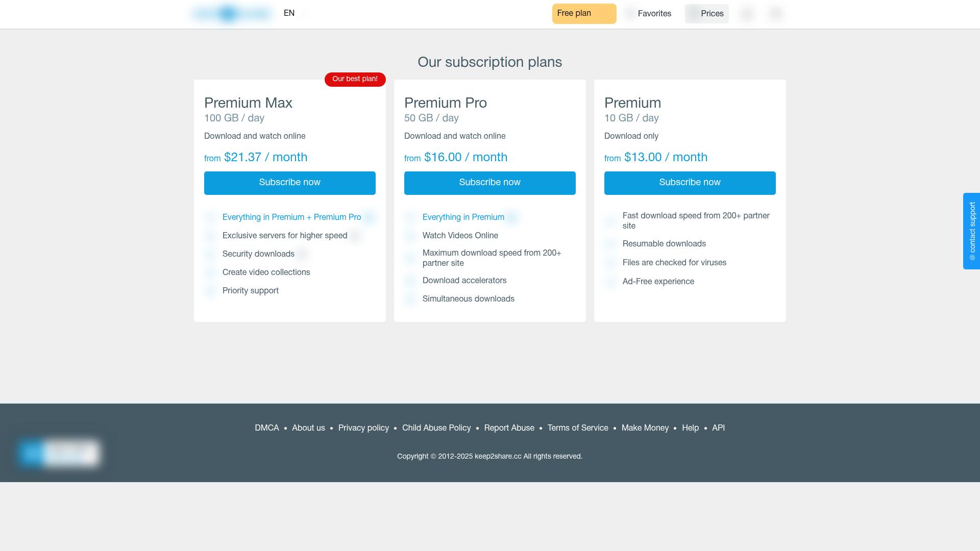This screenshot has width=980, height=551.
Task: Go to Terms of Service page
Action: [578, 428]
